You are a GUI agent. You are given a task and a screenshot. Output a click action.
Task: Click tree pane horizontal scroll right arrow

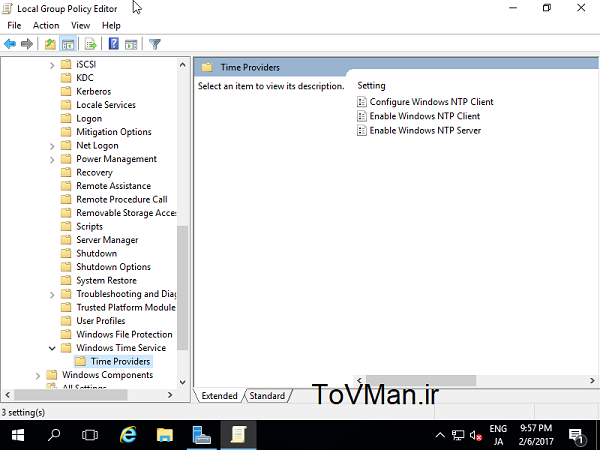tap(170, 395)
